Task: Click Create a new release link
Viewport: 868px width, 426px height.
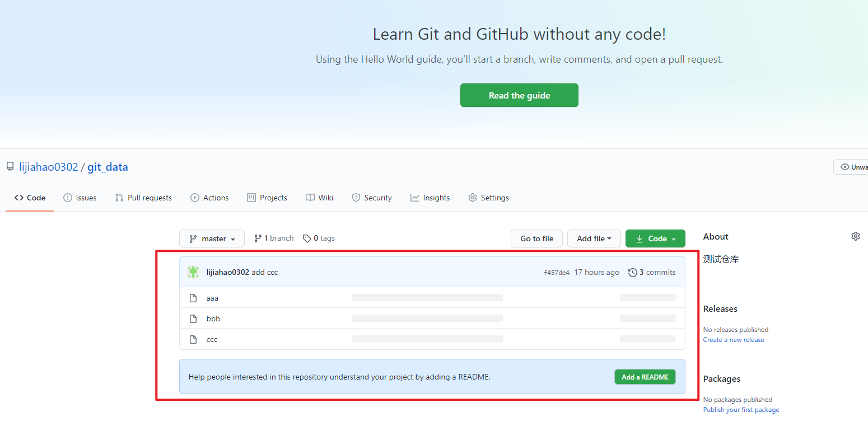Action: tap(734, 340)
